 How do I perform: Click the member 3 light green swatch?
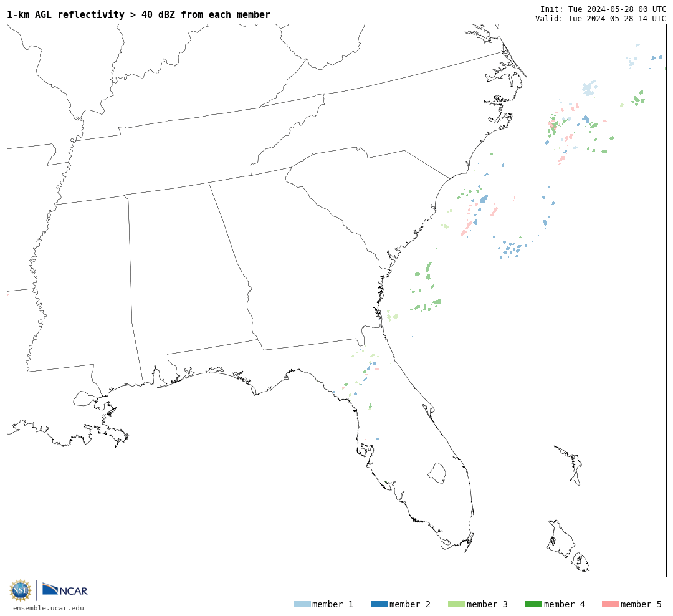coord(456,604)
